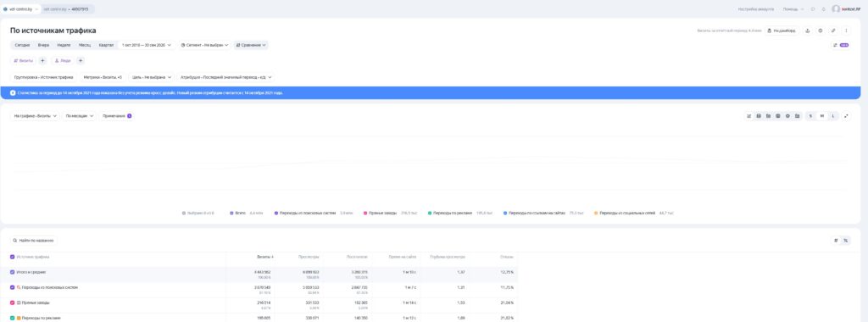
Task: Open the vdl-centre.by site selector dropdown
Action: [x=21, y=8]
